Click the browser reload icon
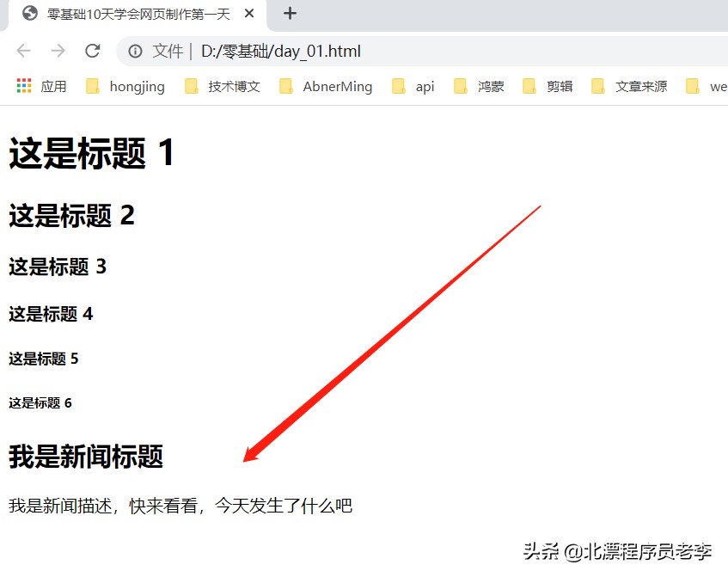This screenshot has height=577, width=728. tap(93, 51)
